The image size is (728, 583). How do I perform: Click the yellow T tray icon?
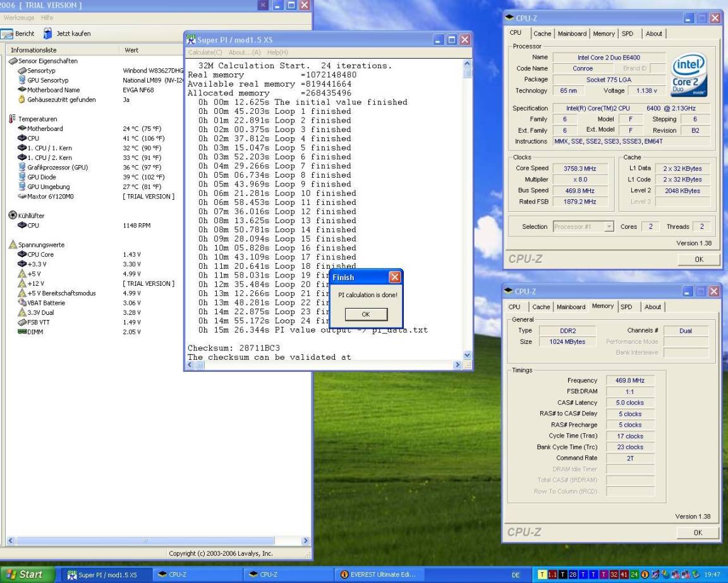coord(542,575)
